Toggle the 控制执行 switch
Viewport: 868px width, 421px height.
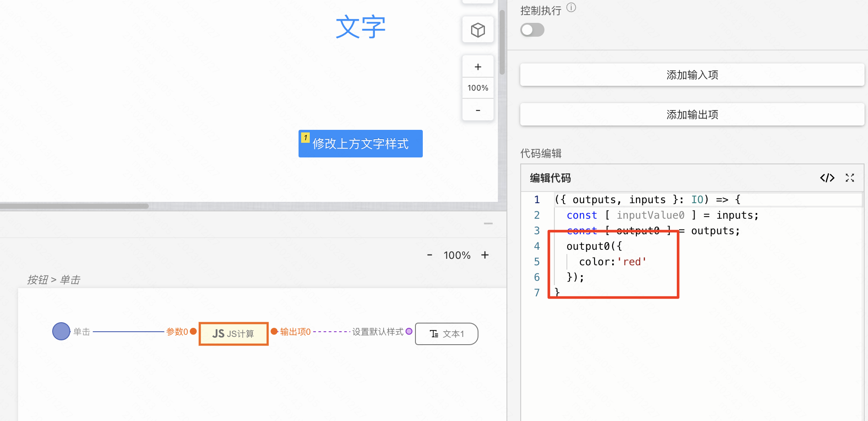[532, 30]
